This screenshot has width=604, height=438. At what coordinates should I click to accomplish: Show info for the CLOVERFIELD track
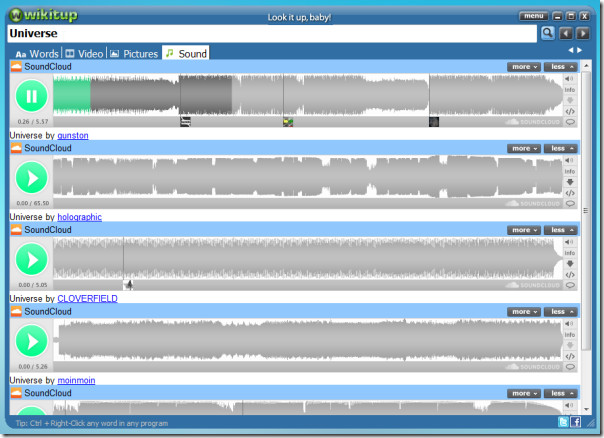coord(570,253)
